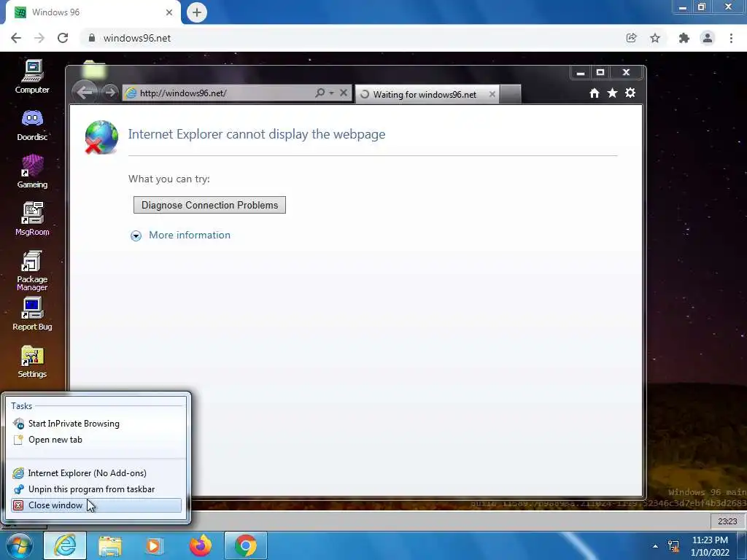Viewport: 747px width, 560px height.
Task: Open the Report Bug desktop icon
Action: click(x=32, y=314)
